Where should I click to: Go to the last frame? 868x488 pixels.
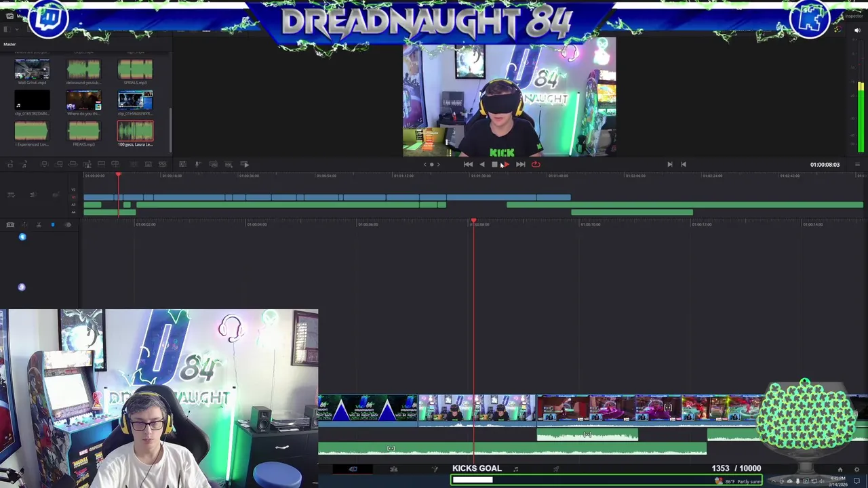(x=520, y=164)
